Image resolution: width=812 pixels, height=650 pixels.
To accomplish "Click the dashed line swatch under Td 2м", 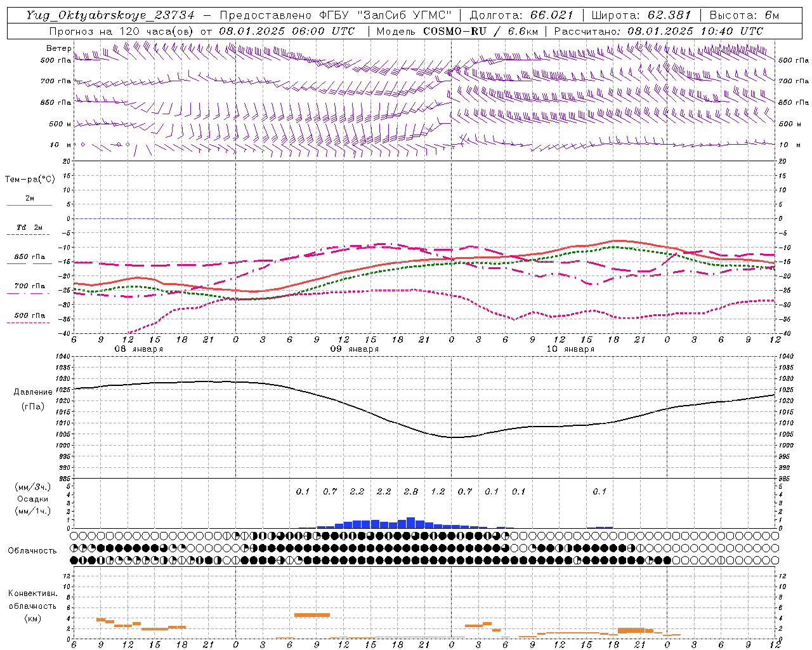I will click(x=29, y=235).
